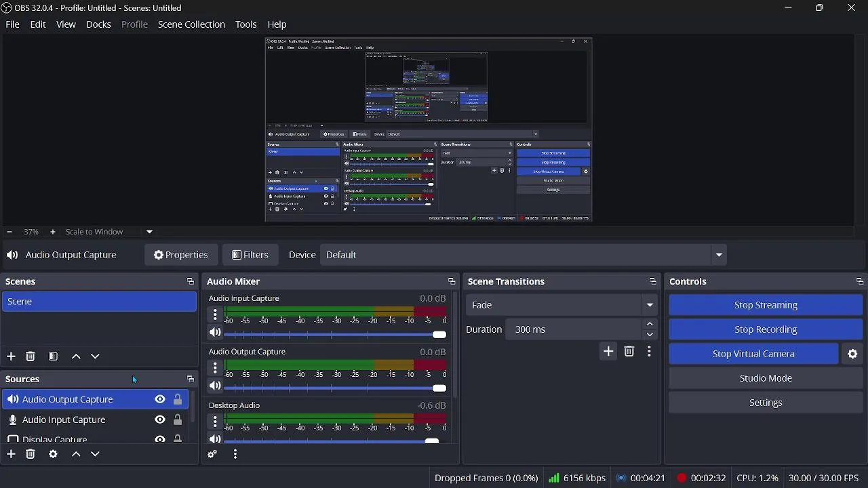Move source up arrow in Sources toolbar
Screen dimensions: 868x488
(76, 454)
